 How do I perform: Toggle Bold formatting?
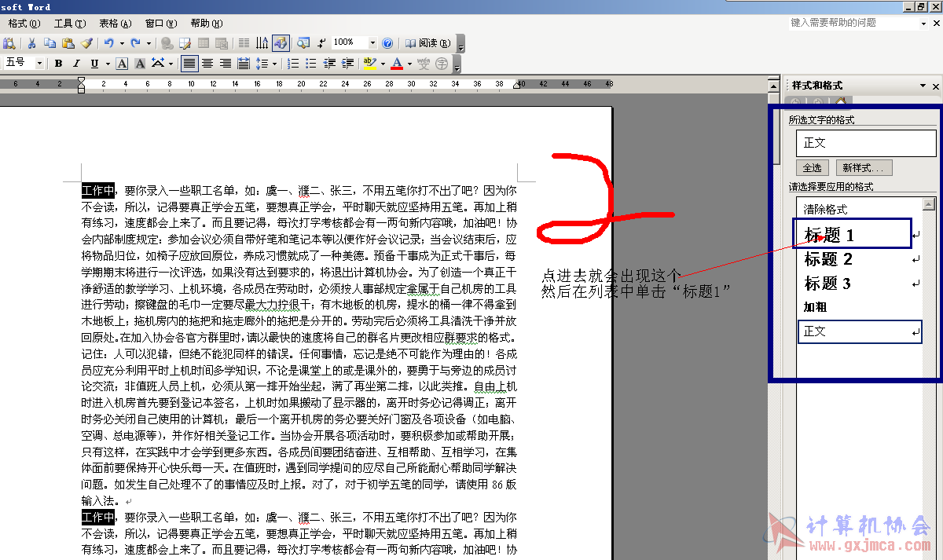[x=58, y=64]
